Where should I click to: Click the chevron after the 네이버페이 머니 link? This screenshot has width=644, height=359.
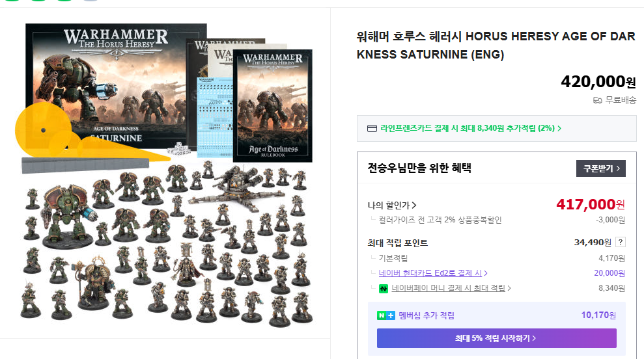pyautogui.click(x=509, y=288)
